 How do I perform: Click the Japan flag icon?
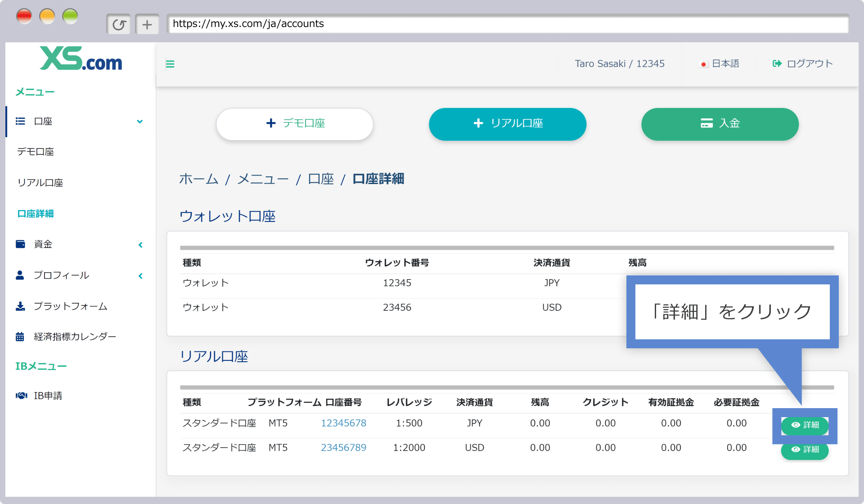[703, 64]
